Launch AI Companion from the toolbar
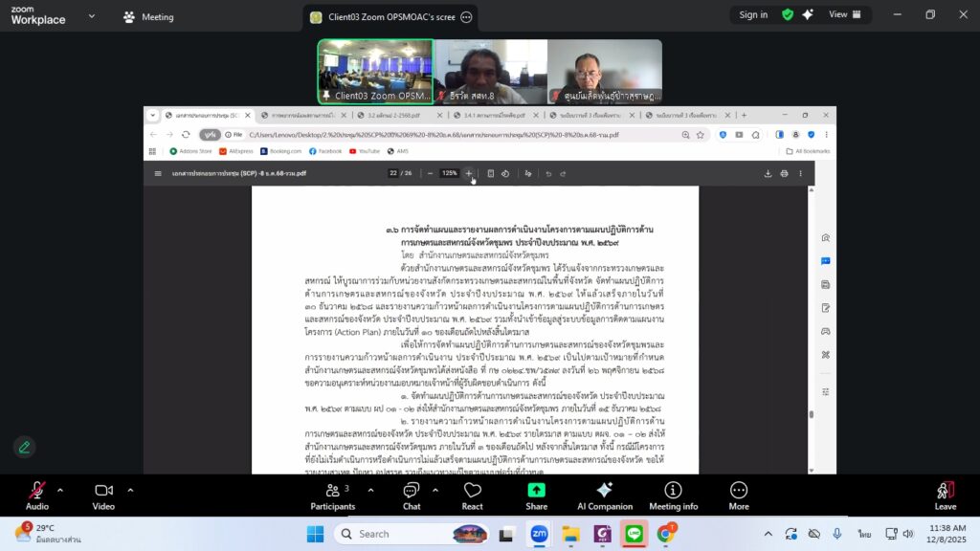Viewport: 980px width, 551px height. pos(605,495)
